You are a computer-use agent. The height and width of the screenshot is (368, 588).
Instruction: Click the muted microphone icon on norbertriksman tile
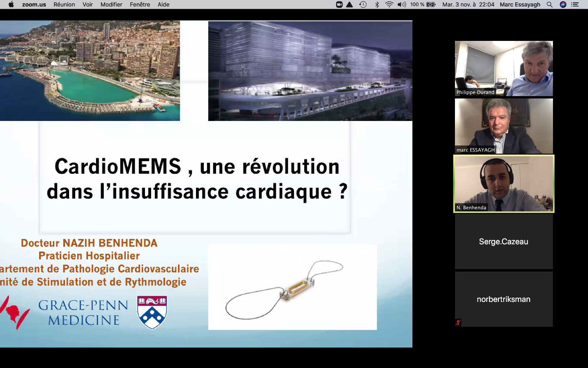click(x=458, y=322)
